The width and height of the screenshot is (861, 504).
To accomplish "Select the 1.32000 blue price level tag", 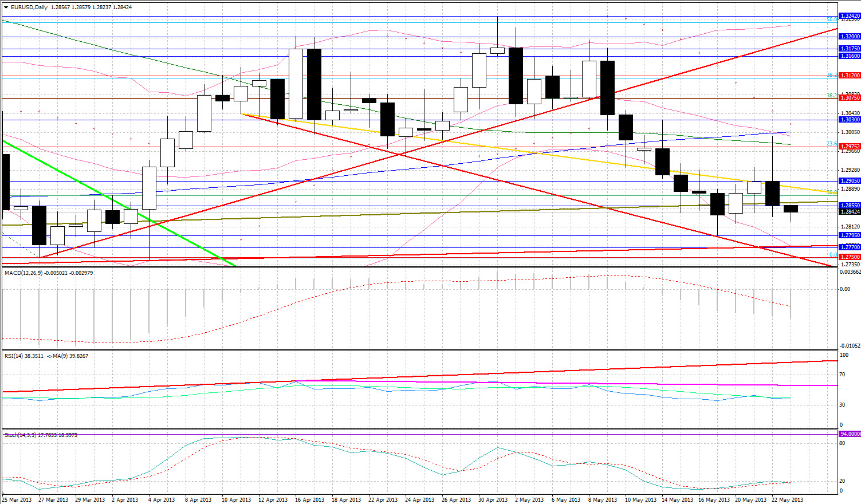I will point(850,37).
